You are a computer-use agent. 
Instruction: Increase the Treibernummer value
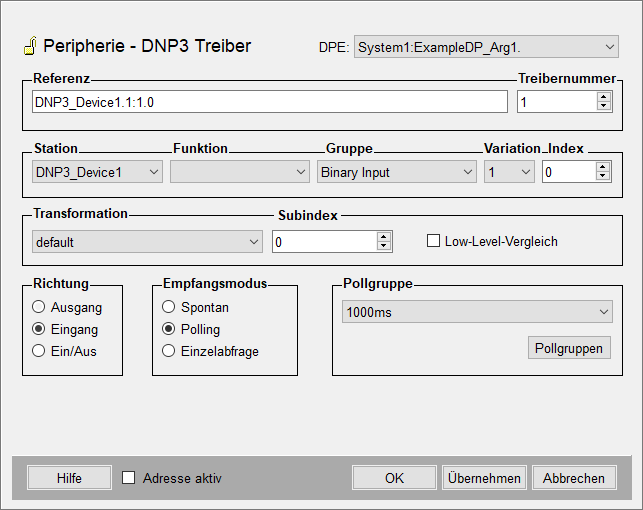(x=603, y=97)
